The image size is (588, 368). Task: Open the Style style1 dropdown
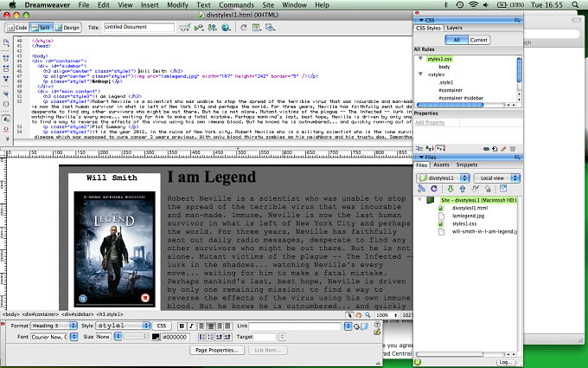click(x=123, y=326)
